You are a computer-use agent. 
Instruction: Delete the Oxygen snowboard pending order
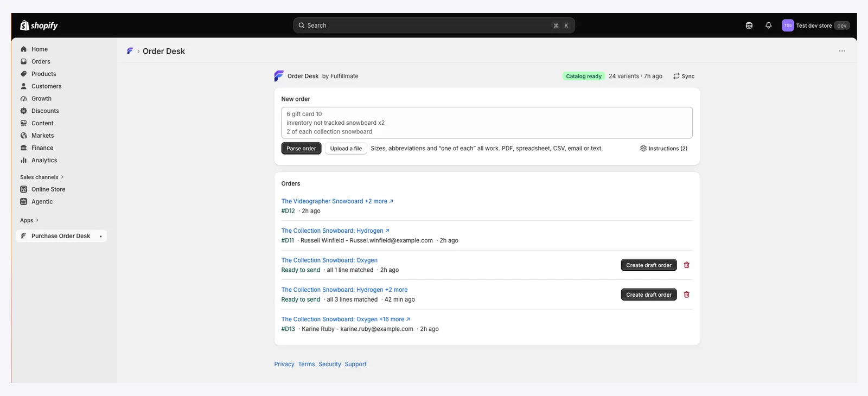point(687,265)
